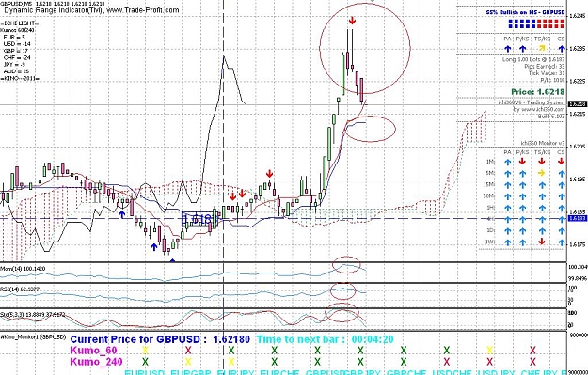The width and height of the screenshot is (588, 375).
Task: Click the 1H row P/KS up arrow
Action: [x=522, y=208]
